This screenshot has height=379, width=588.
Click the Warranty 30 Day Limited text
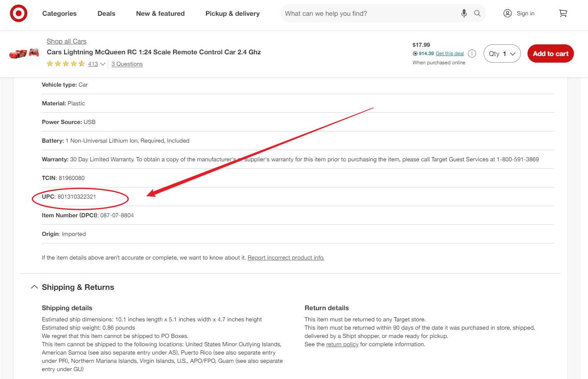click(x=290, y=159)
